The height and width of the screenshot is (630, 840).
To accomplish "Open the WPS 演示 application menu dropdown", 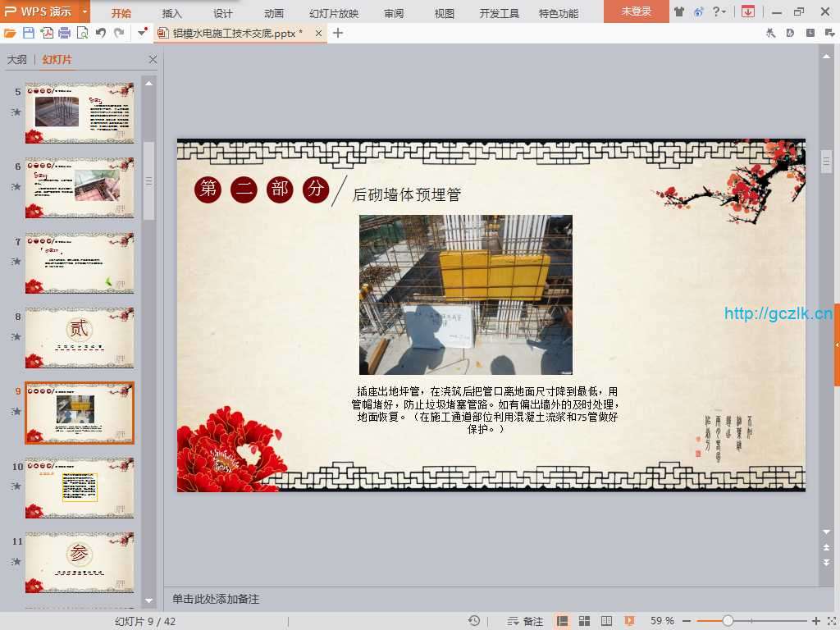I will click(x=85, y=11).
